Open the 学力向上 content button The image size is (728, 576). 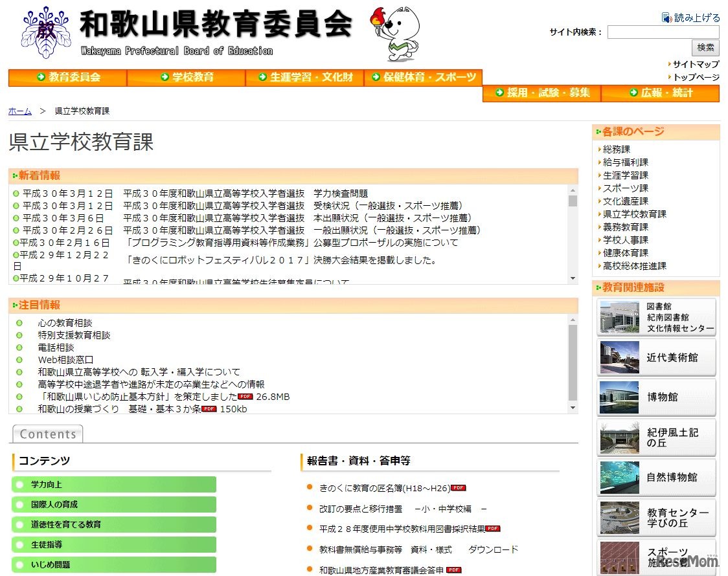114,485
